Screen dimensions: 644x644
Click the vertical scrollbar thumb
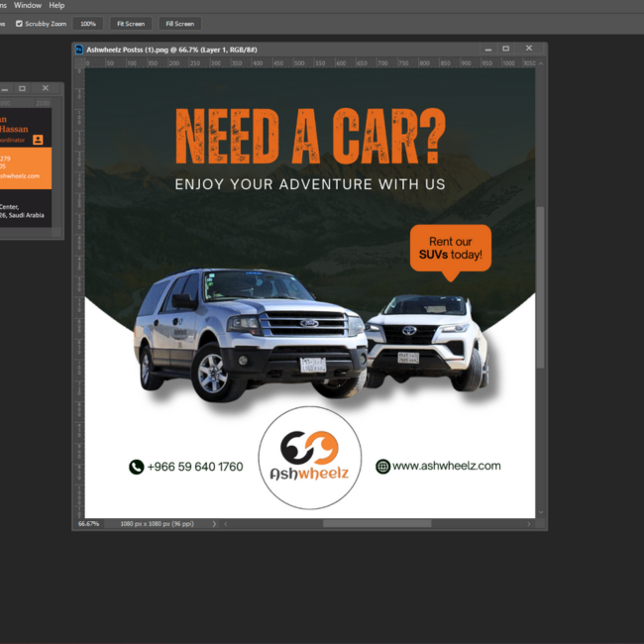coord(541,287)
